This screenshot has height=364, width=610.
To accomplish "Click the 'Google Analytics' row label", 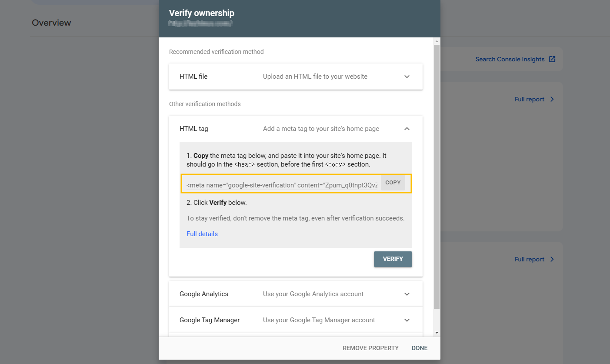I will (204, 294).
